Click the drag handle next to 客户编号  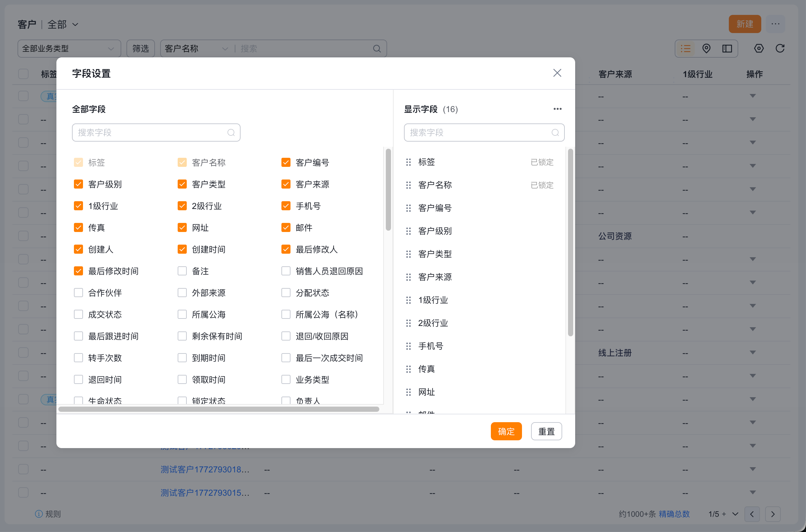(409, 208)
